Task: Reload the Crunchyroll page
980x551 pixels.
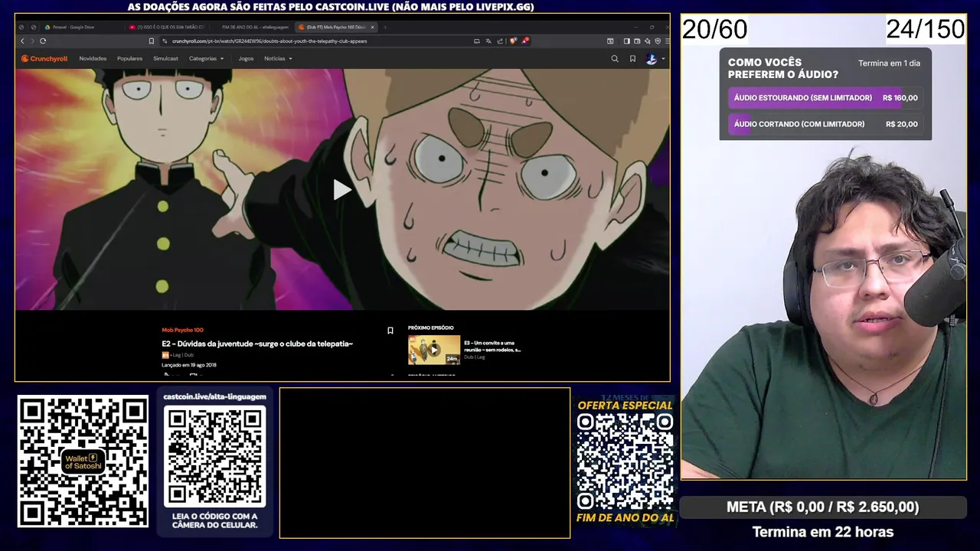Action: click(43, 41)
